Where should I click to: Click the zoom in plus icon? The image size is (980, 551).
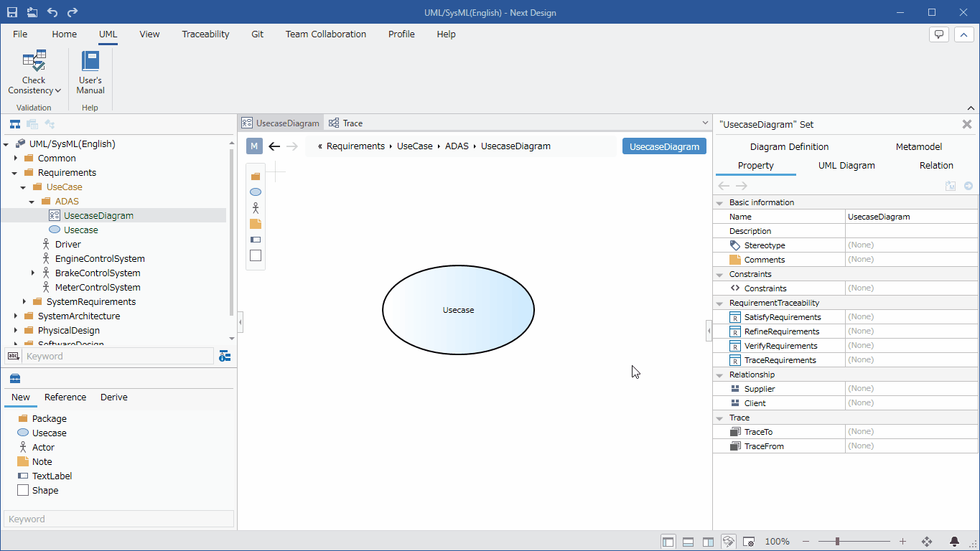click(x=903, y=542)
